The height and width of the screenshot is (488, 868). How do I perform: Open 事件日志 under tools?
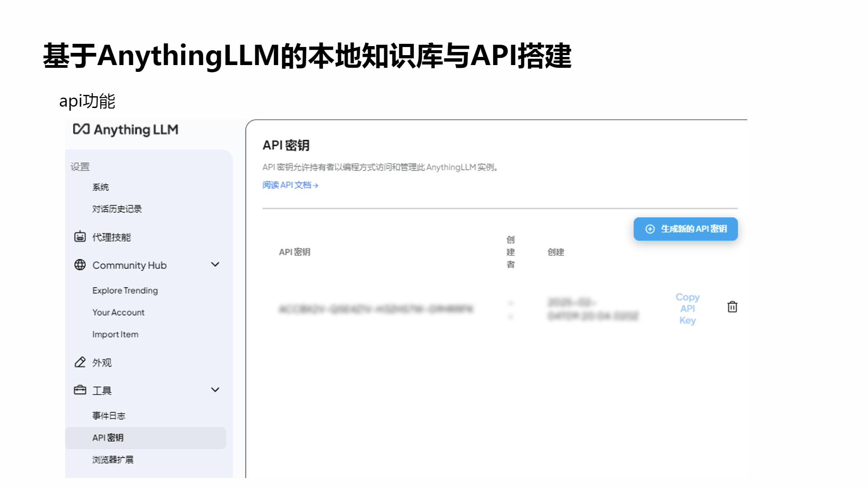coord(109,416)
